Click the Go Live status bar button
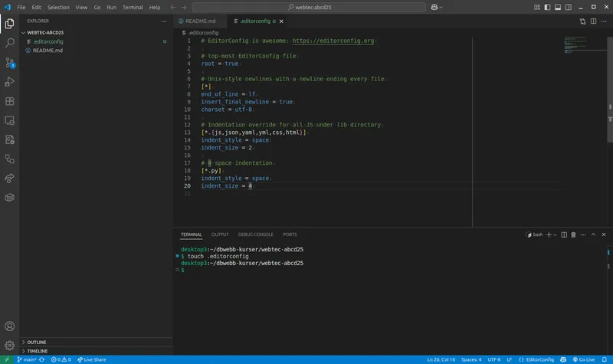This screenshot has width=613, height=364. pyautogui.click(x=584, y=359)
